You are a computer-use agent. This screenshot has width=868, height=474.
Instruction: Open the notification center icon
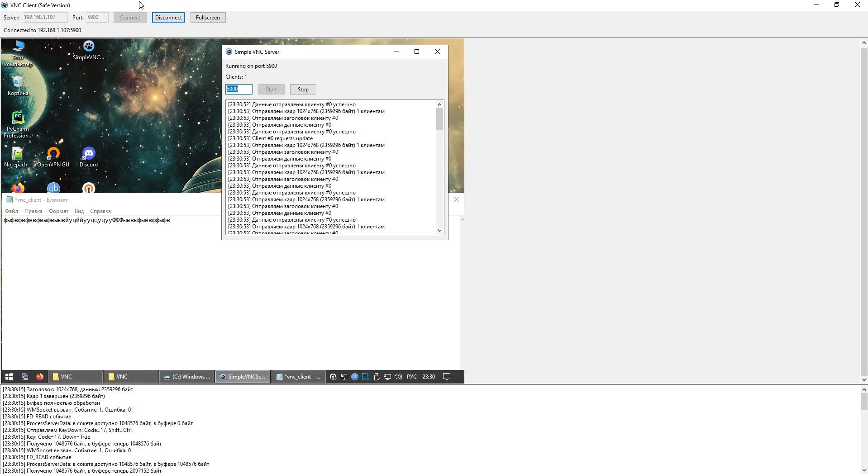(447, 377)
